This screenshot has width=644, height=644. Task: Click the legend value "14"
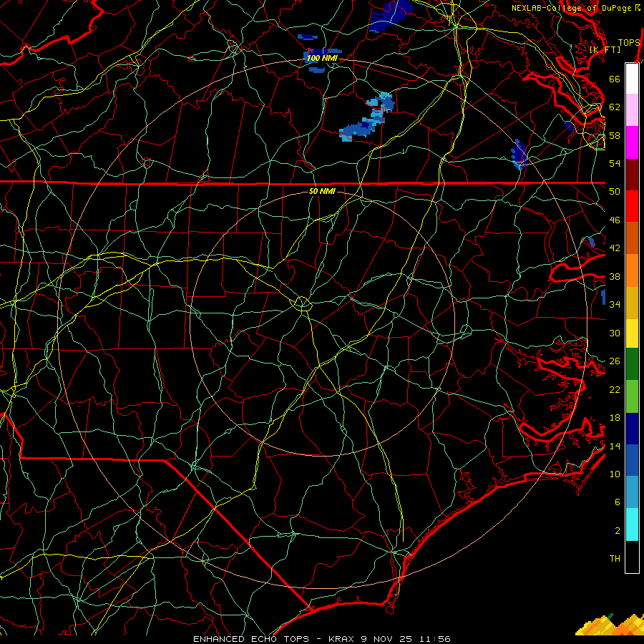pyautogui.click(x=615, y=446)
